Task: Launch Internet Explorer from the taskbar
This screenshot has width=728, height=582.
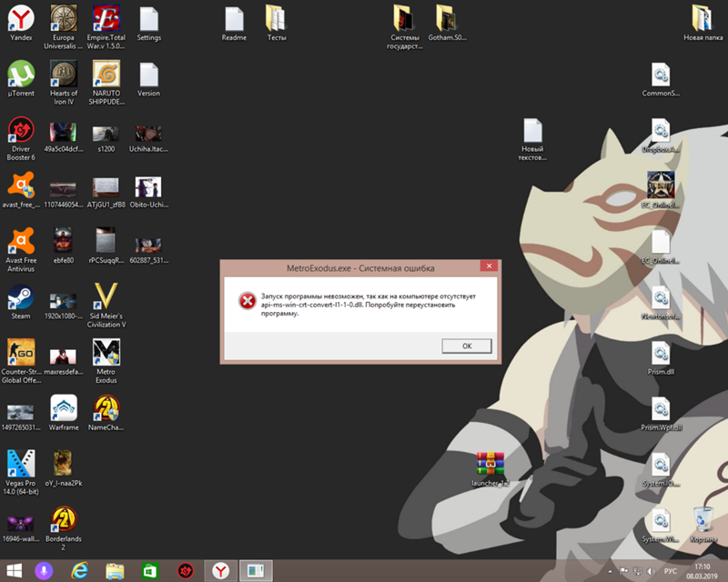Action: (x=79, y=570)
